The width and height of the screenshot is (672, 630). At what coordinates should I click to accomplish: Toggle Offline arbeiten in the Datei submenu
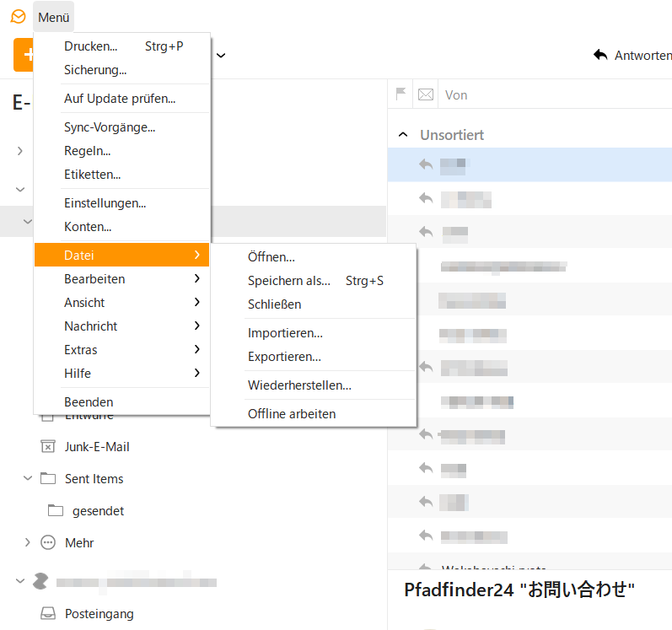tap(292, 414)
